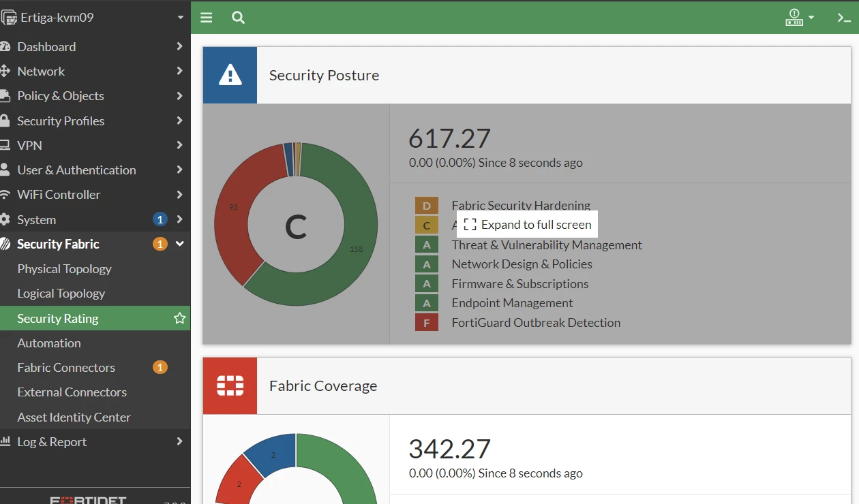Click the Security Profiles lock icon
Screen dimensions: 859x504
click(x=5, y=121)
